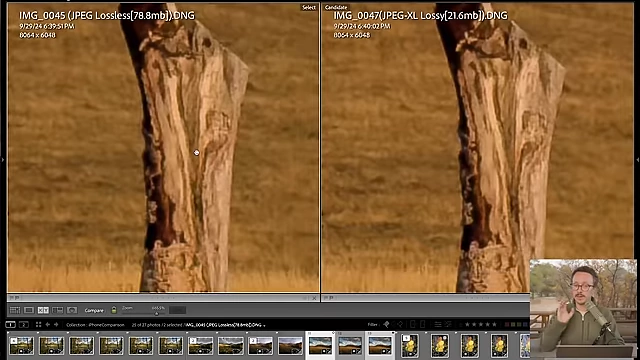Expand the right panel group arrow

pyautogui.click(x=638, y=160)
